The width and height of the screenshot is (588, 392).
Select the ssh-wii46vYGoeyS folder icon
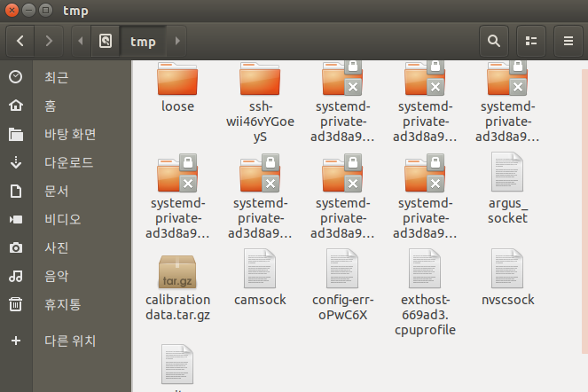(260, 78)
